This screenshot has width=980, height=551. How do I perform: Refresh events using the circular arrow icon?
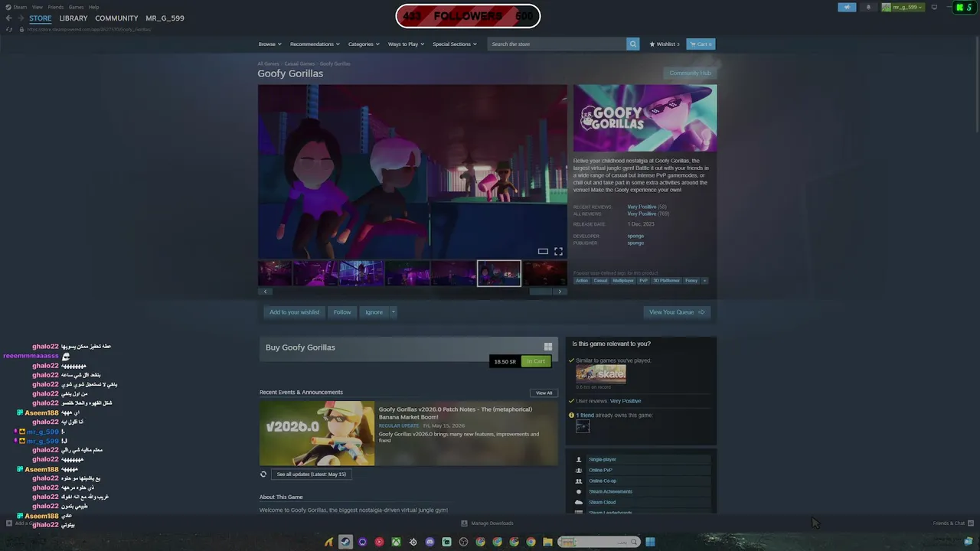point(263,474)
